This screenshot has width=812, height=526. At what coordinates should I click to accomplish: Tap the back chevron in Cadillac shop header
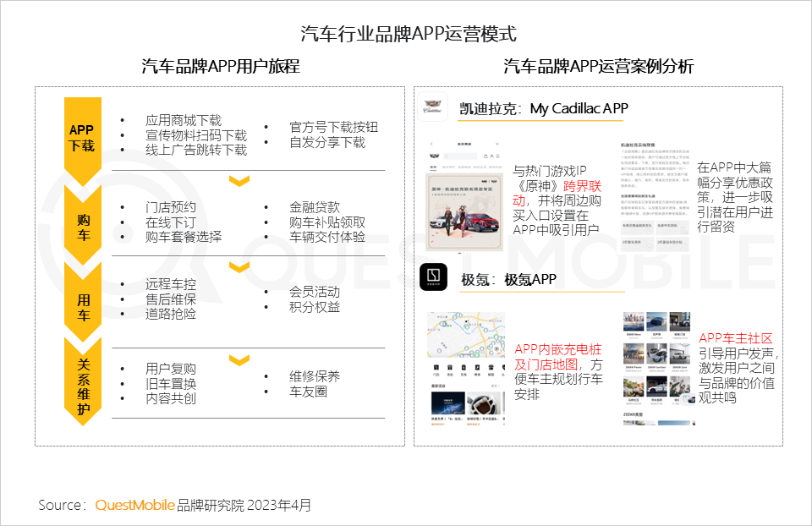click(x=431, y=144)
